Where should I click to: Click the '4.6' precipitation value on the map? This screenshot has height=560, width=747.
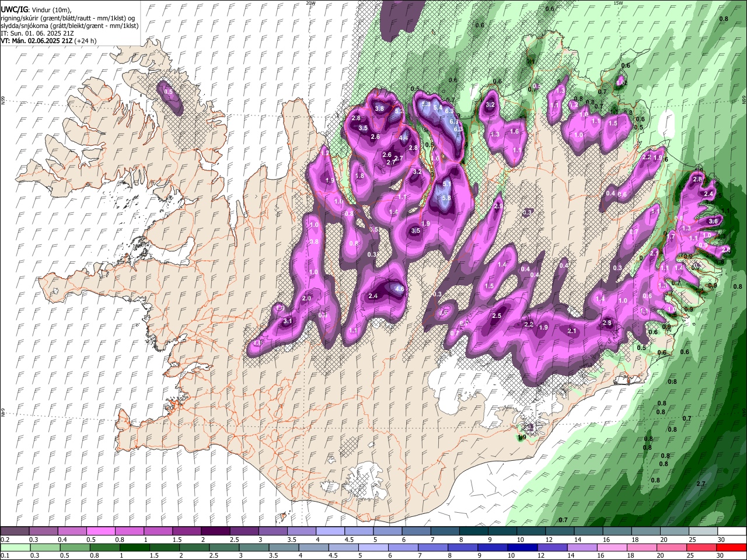pos(400,289)
